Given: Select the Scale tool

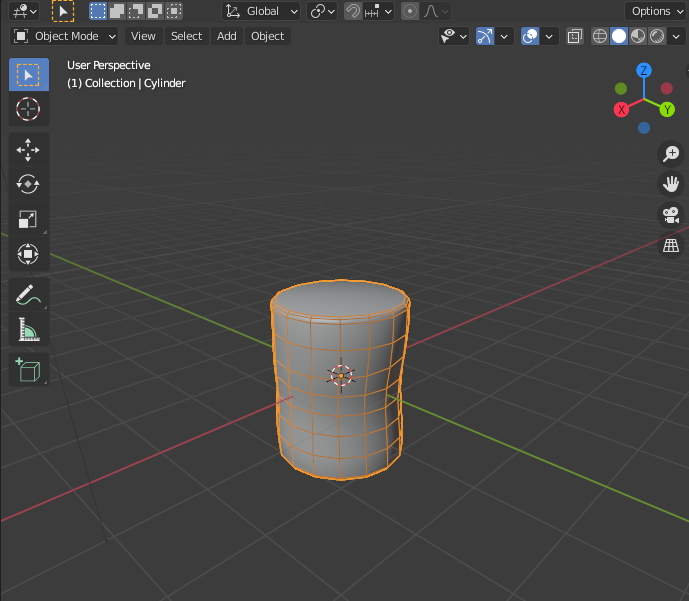Looking at the screenshot, I should (29, 219).
